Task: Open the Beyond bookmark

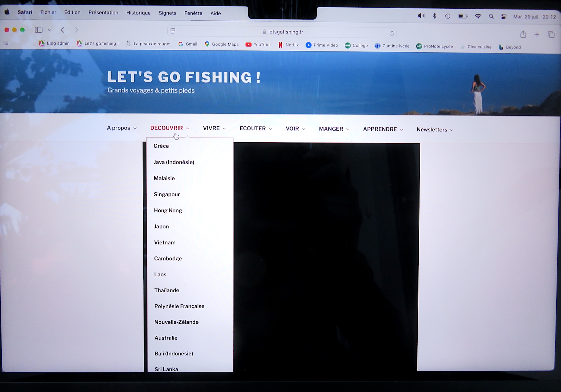Action: [x=510, y=47]
